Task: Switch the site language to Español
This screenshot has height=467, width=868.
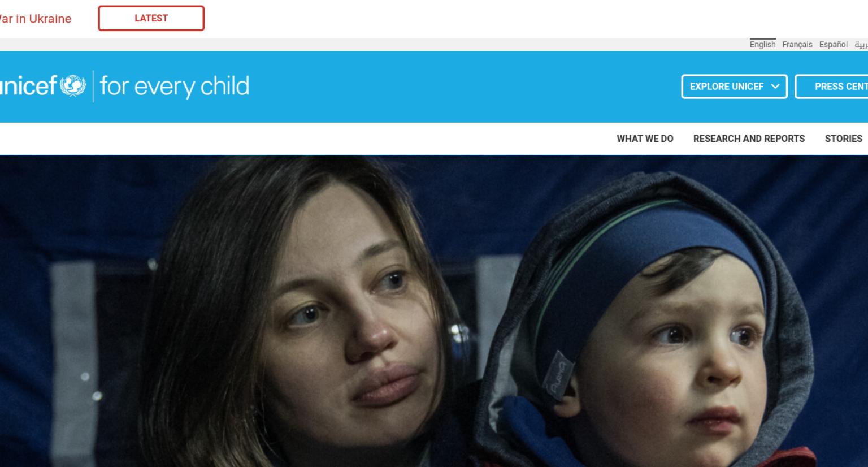Action: [x=833, y=45]
